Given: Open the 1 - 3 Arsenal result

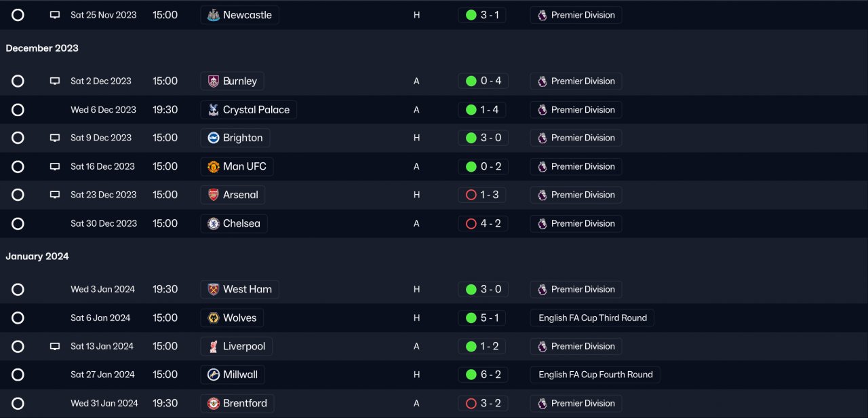Looking at the screenshot, I should (490, 195).
